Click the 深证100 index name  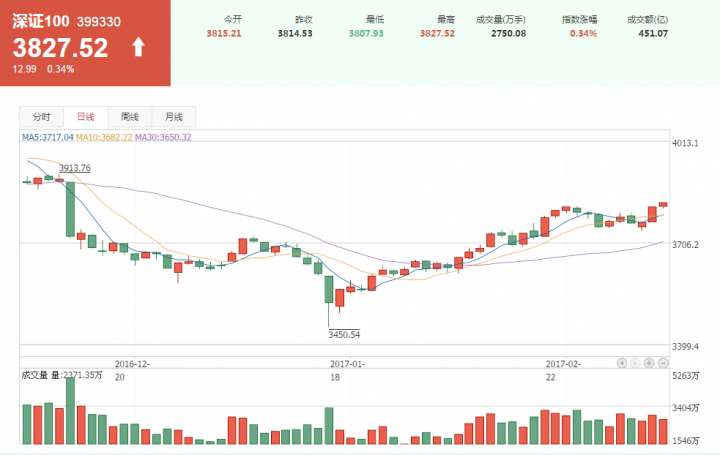point(41,21)
